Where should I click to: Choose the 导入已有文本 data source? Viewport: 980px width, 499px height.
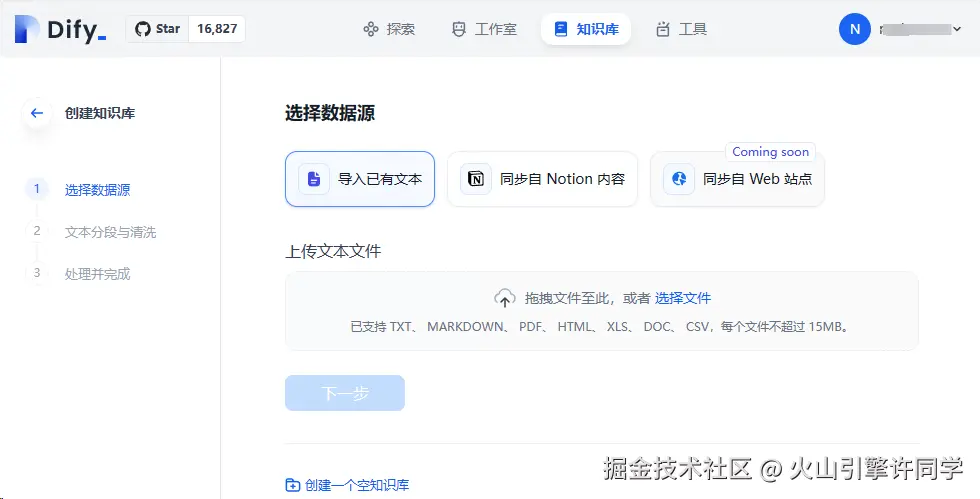tap(360, 179)
